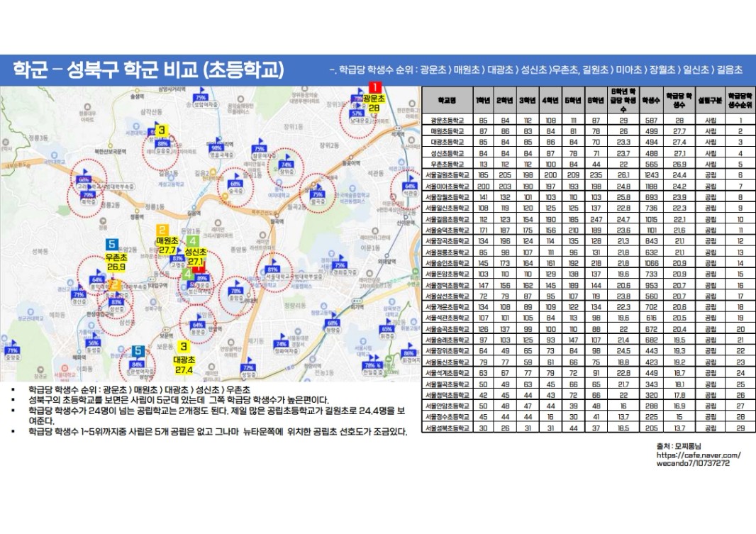Click the 83% flag marker at 성선중
The width and height of the screenshot is (756, 534).
[117, 301]
